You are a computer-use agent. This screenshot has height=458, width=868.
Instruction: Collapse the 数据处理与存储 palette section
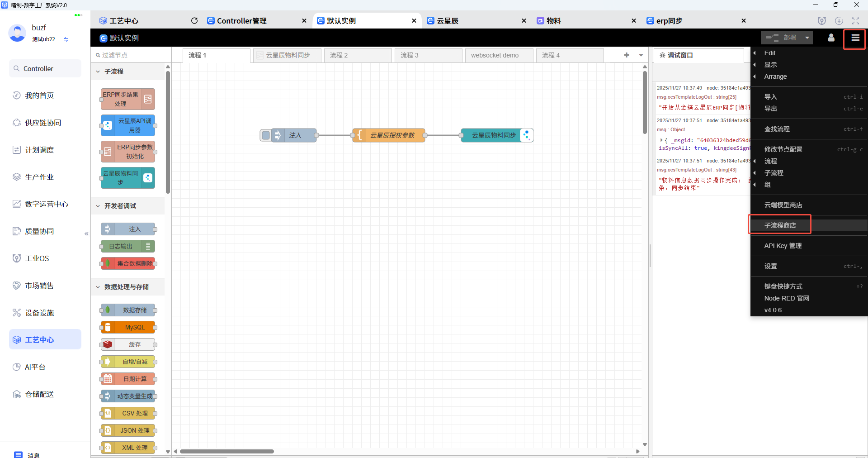(98, 286)
